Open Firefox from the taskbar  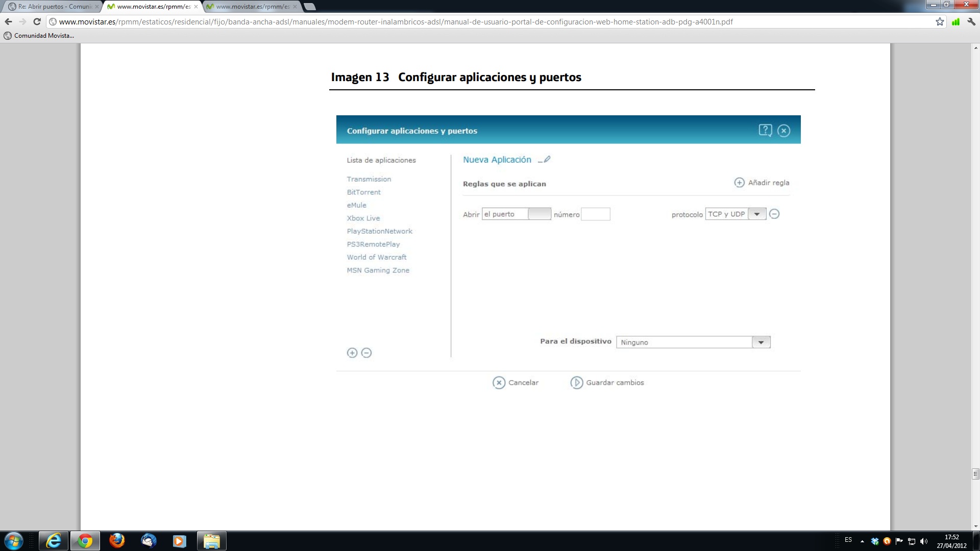tap(117, 541)
